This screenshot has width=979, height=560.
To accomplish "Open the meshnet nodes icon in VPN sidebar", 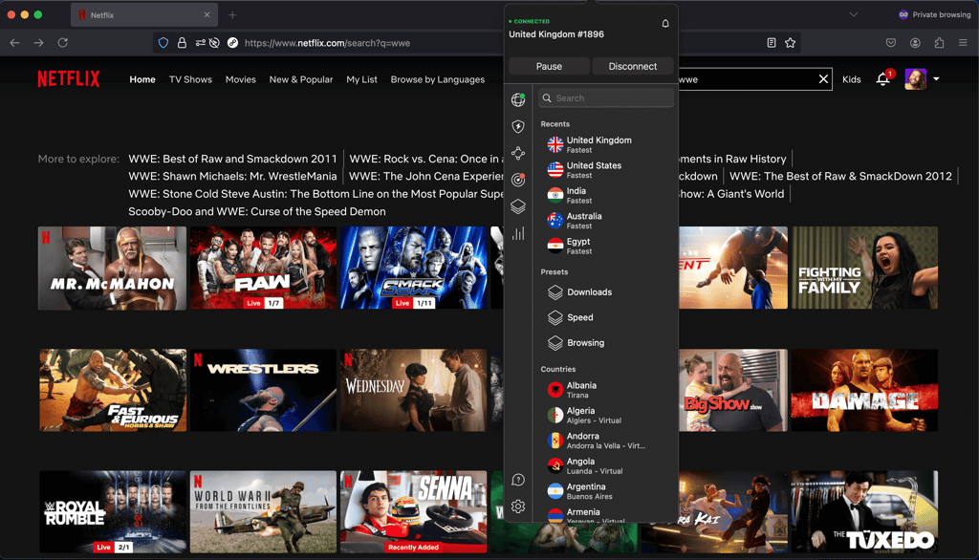I will coord(518,153).
